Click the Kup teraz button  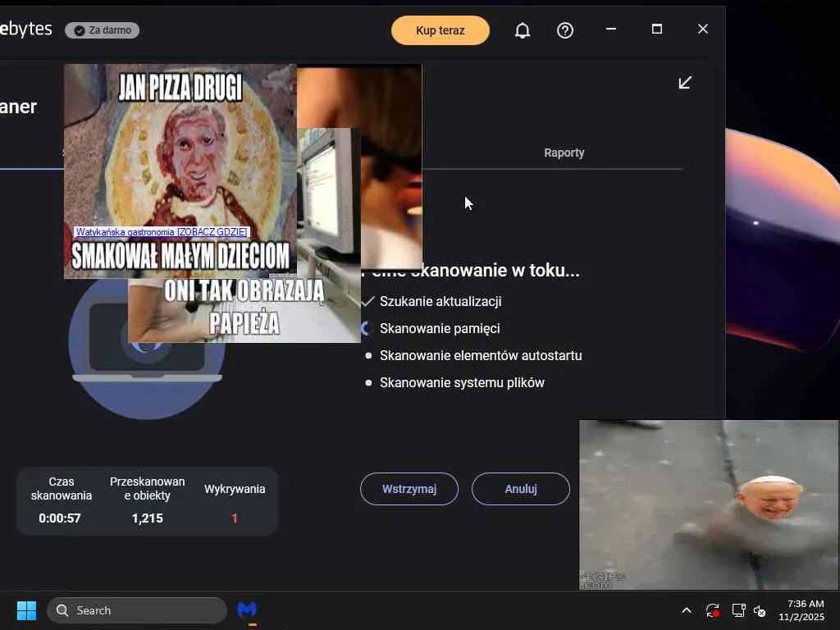(441, 30)
